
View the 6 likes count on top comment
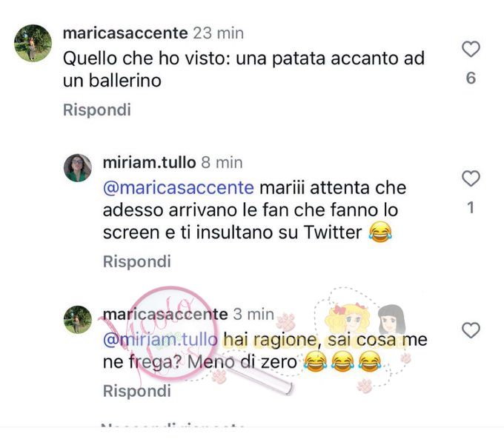click(471, 78)
